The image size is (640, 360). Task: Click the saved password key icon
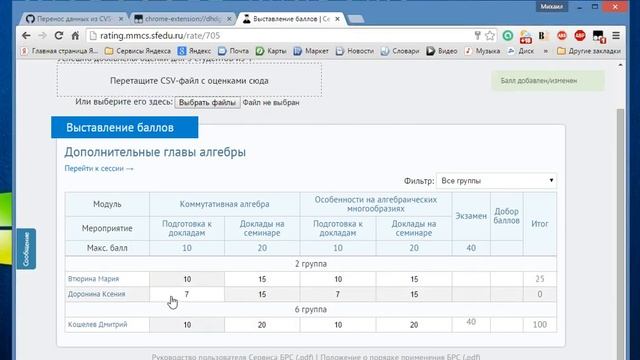coord(477,36)
